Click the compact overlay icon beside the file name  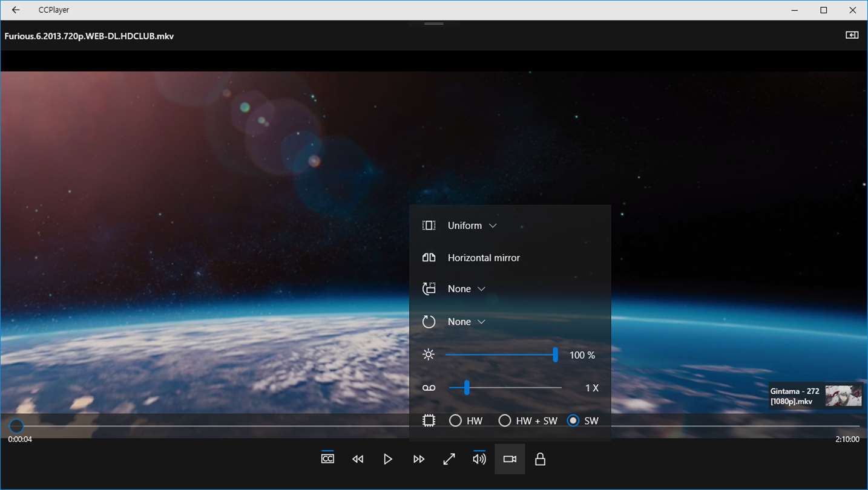click(852, 36)
